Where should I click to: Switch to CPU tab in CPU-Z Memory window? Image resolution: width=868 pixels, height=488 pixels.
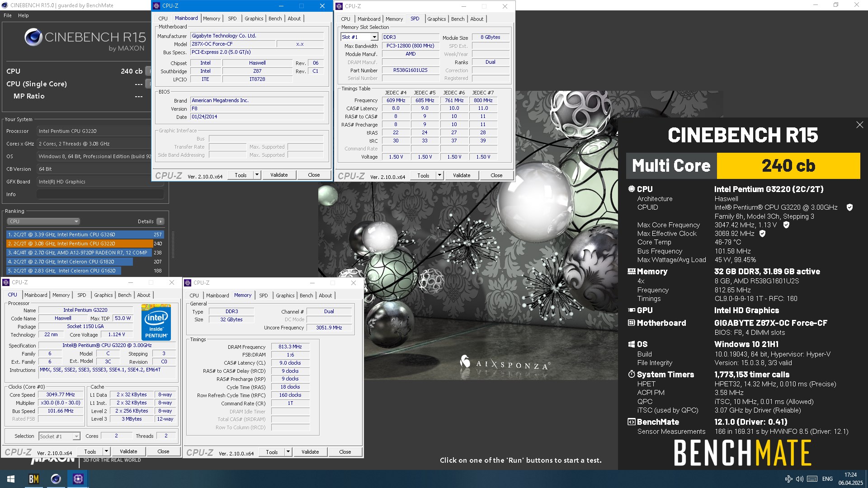194,296
